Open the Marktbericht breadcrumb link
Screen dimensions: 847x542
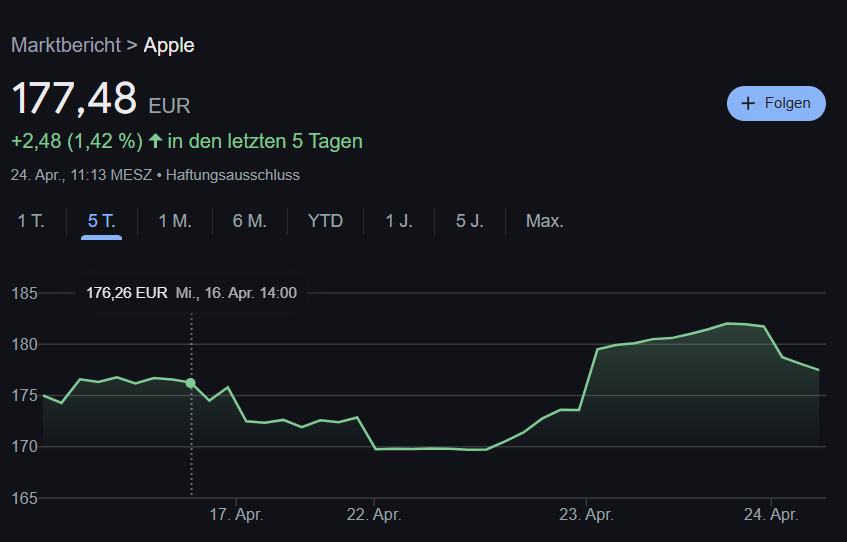click(66, 45)
